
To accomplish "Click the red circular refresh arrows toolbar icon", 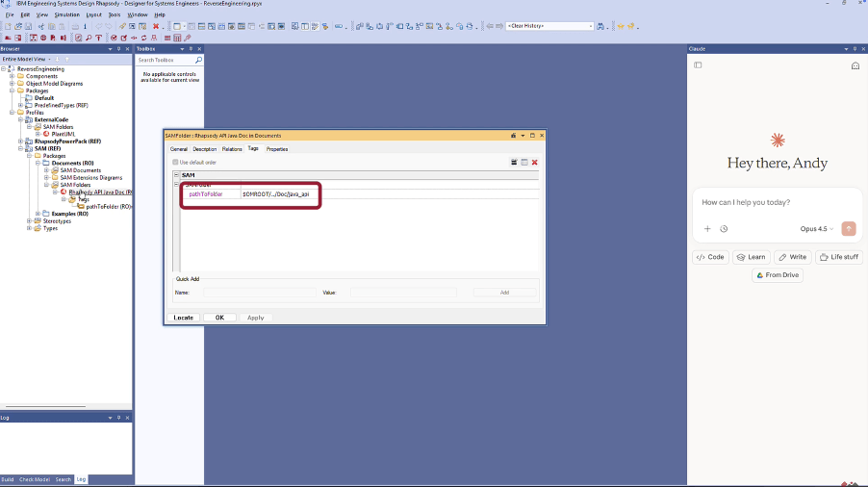I will pyautogui.click(x=144, y=38).
